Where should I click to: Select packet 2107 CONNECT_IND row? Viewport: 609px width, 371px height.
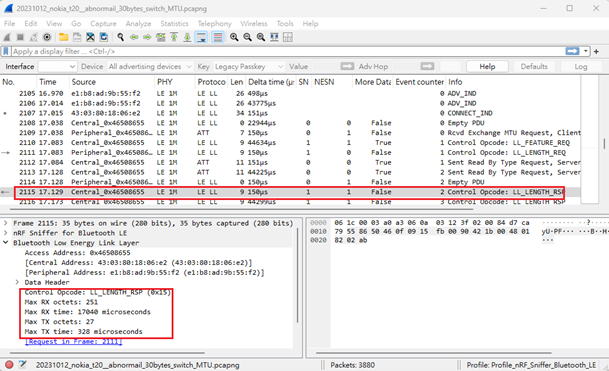tap(291, 113)
